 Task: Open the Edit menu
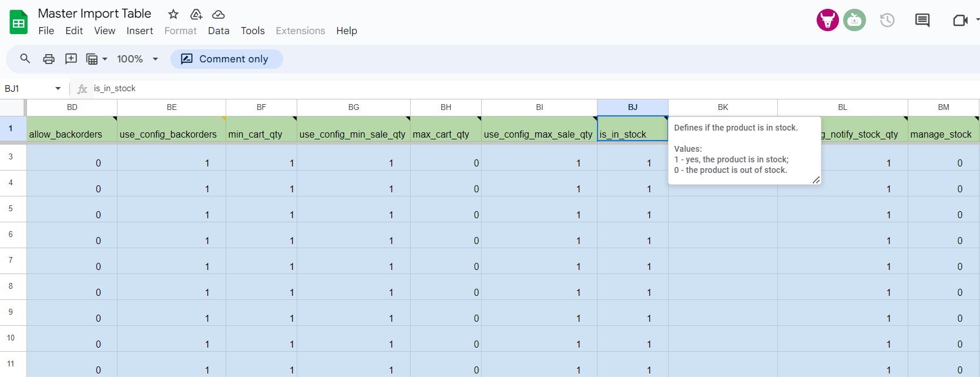point(74,31)
